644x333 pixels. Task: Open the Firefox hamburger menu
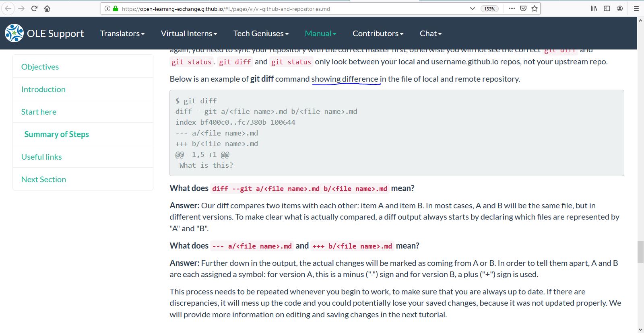(x=636, y=8)
